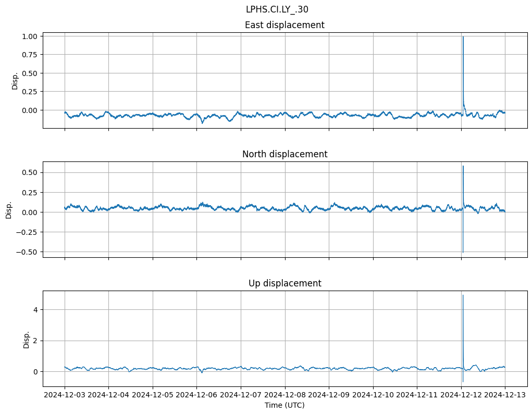Image resolution: width=532 pixels, height=414 pixels.
Task: Click the Up displacement subplot title
Action: coord(284,283)
